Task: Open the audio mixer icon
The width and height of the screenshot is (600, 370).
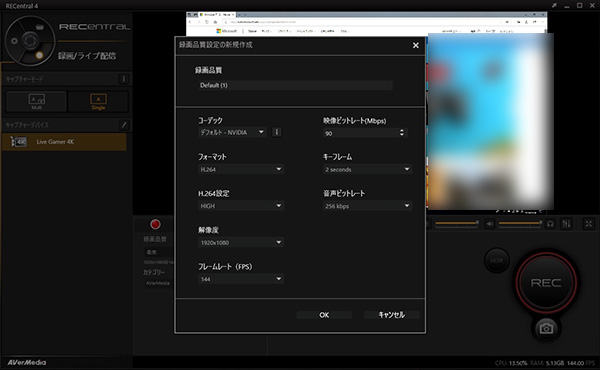Action: click(566, 224)
